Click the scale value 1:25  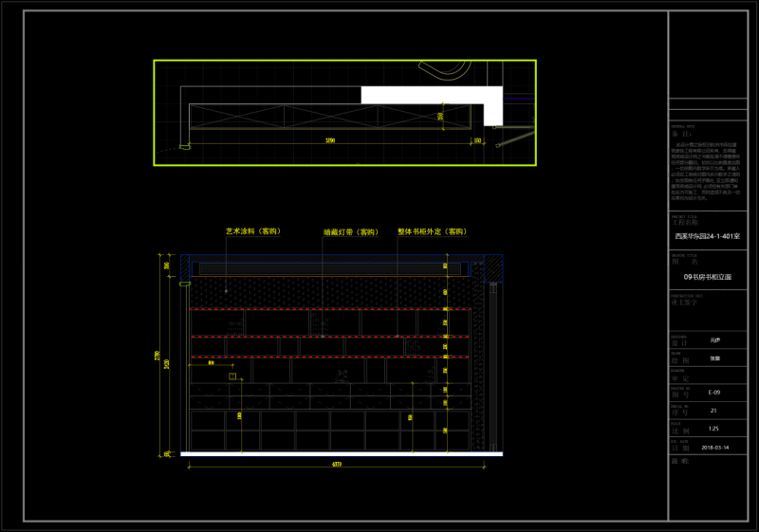(713, 429)
